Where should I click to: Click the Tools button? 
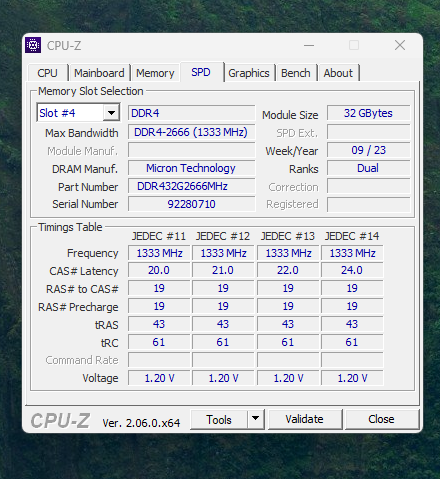(219, 420)
